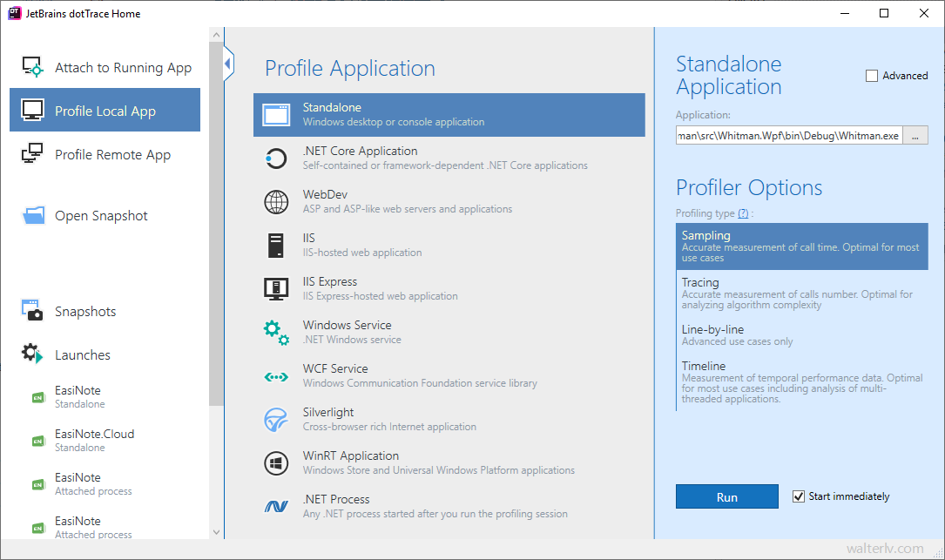
Task: Open the Profiling type help link
Action: 743,213
